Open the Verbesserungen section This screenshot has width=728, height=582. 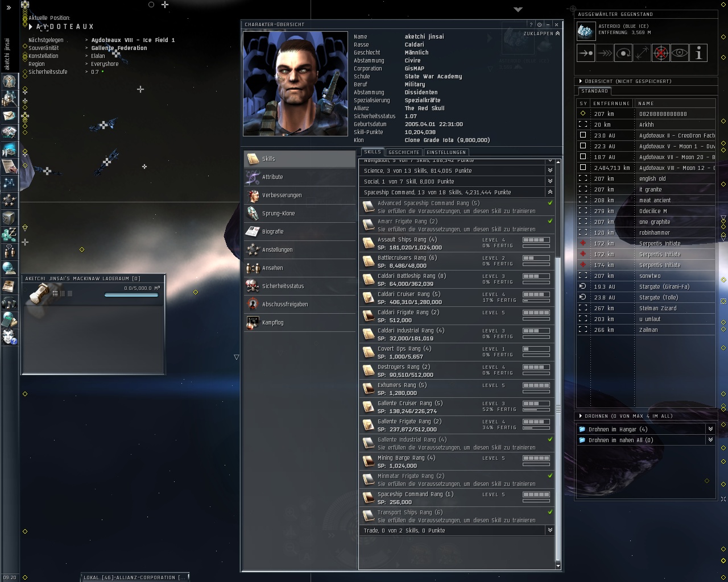(x=300, y=195)
